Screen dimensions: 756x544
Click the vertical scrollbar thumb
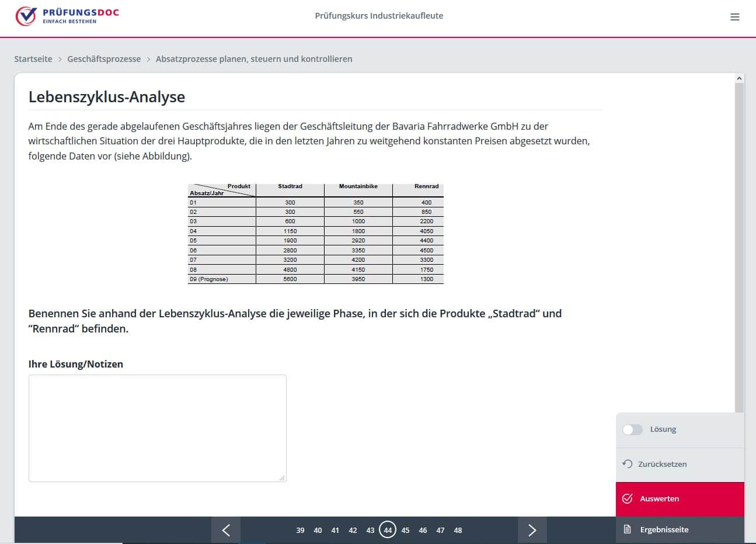point(739,245)
